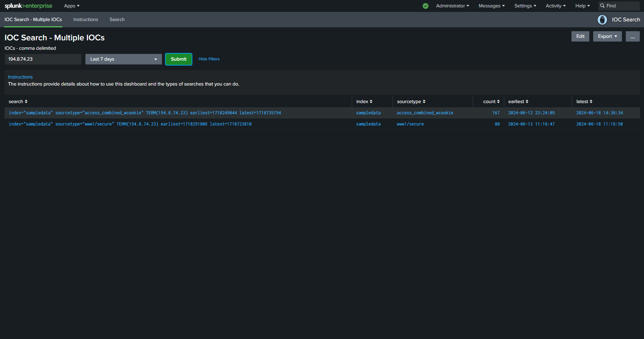Sort by latest column arrows
This screenshot has height=339, width=644.
point(591,102)
